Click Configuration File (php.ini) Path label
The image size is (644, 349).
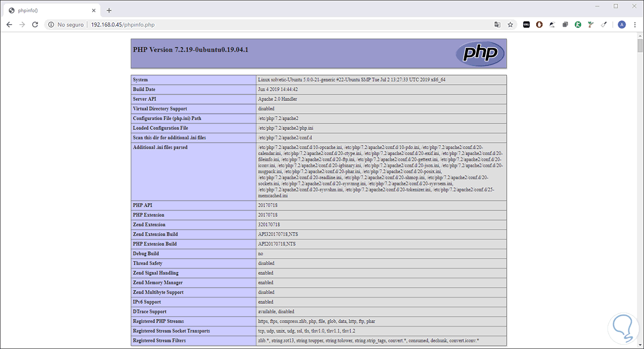(166, 118)
